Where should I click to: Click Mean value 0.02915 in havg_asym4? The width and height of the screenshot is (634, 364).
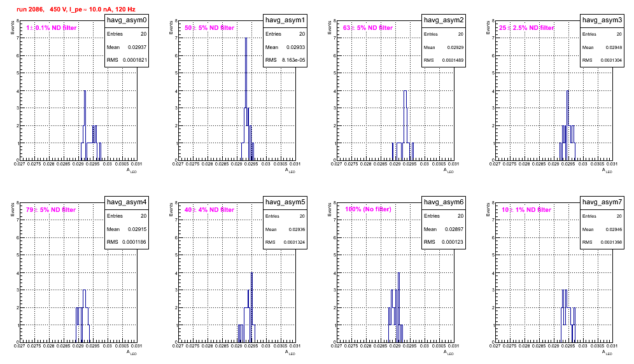coord(137,229)
